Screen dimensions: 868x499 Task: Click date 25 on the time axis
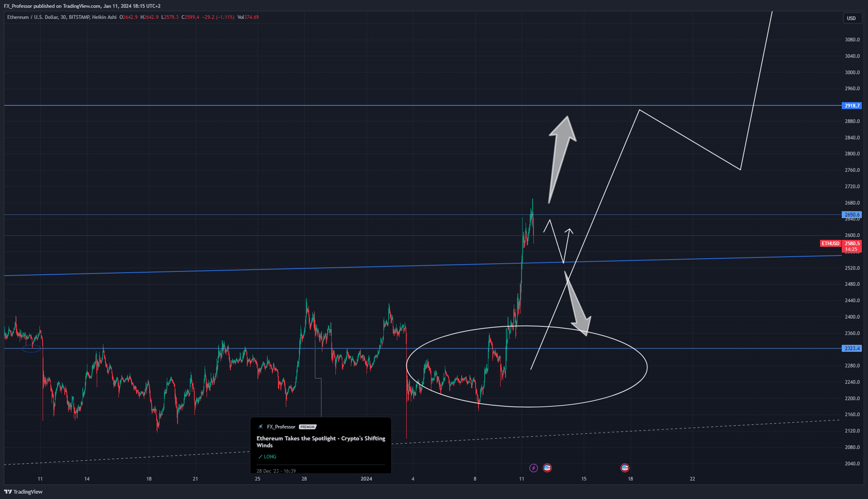coord(257,479)
